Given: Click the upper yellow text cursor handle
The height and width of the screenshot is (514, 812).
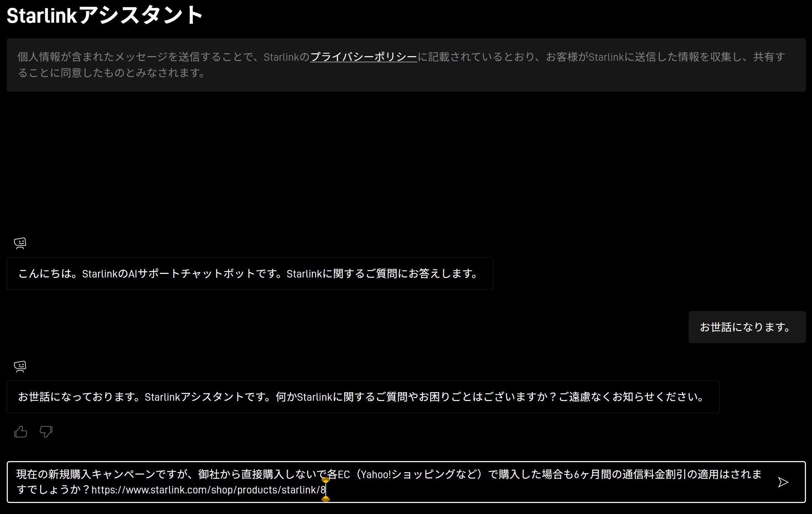Looking at the screenshot, I should 326,480.
